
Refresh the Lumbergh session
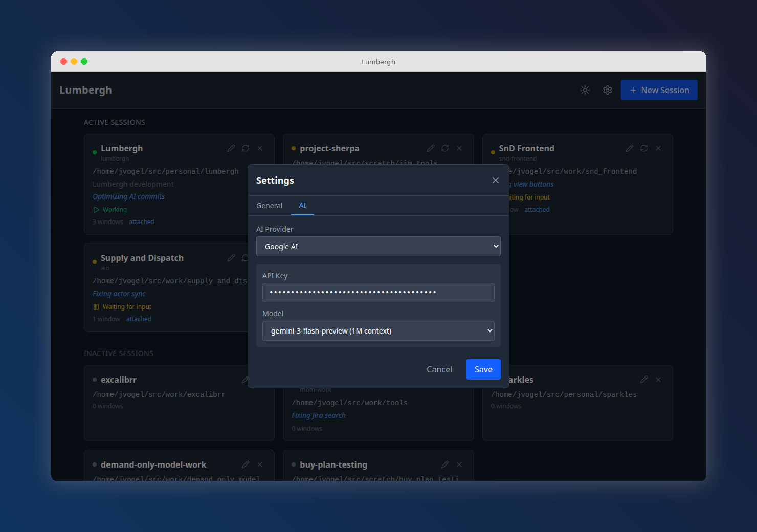tap(246, 148)
